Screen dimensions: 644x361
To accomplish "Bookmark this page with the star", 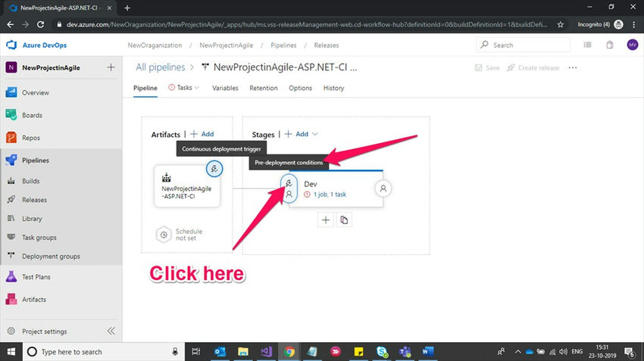I will 560,25.
